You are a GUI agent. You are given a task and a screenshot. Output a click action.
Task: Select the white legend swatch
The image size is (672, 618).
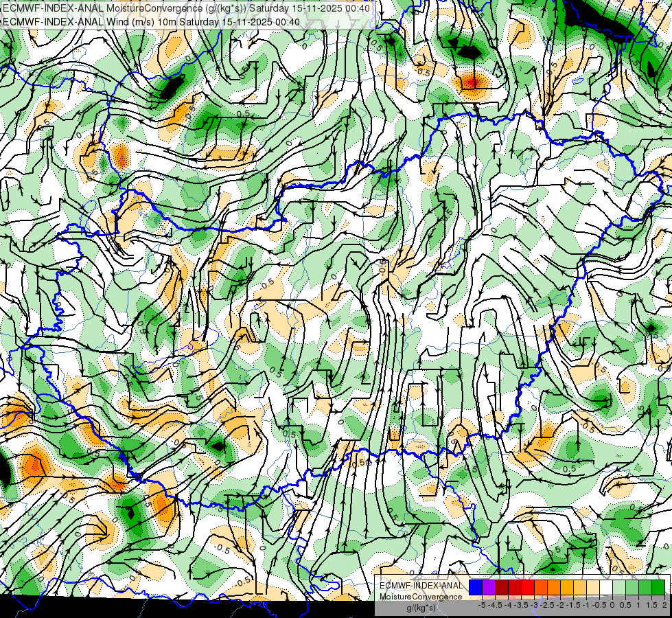[606, 588]
